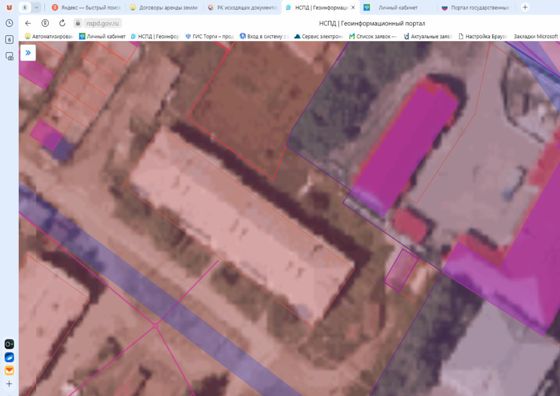Switch to the РК исходящих документов tab
Screen dimensions: 560x396
[x=243, y=7]
